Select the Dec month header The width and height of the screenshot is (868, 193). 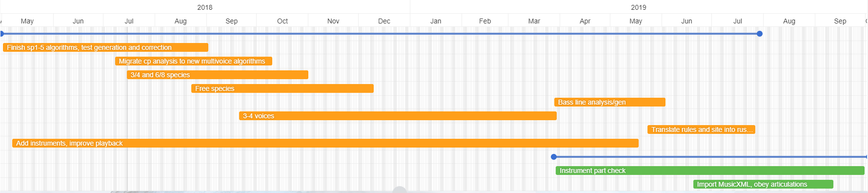coord(384,21)
